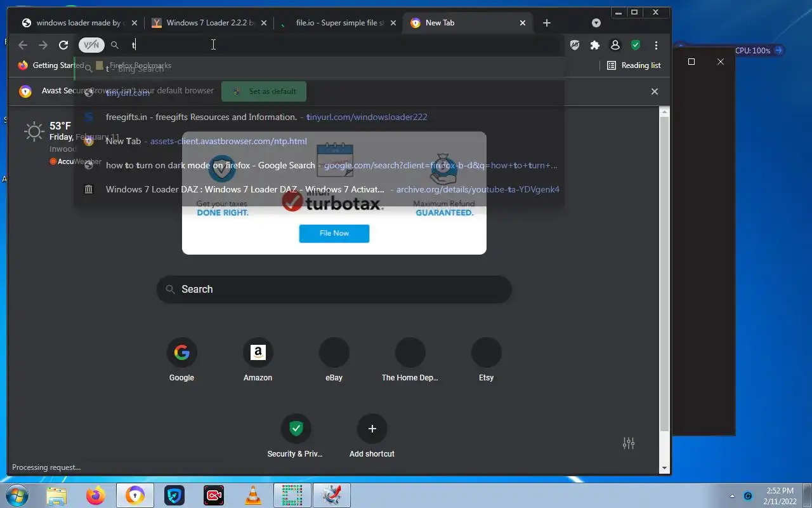Image resolution: width=812 pixels, height=508 pixels.
Task: Click the blue arrow beside CPU: 100%
Action: pyautogui.click(x=779, y=50)
